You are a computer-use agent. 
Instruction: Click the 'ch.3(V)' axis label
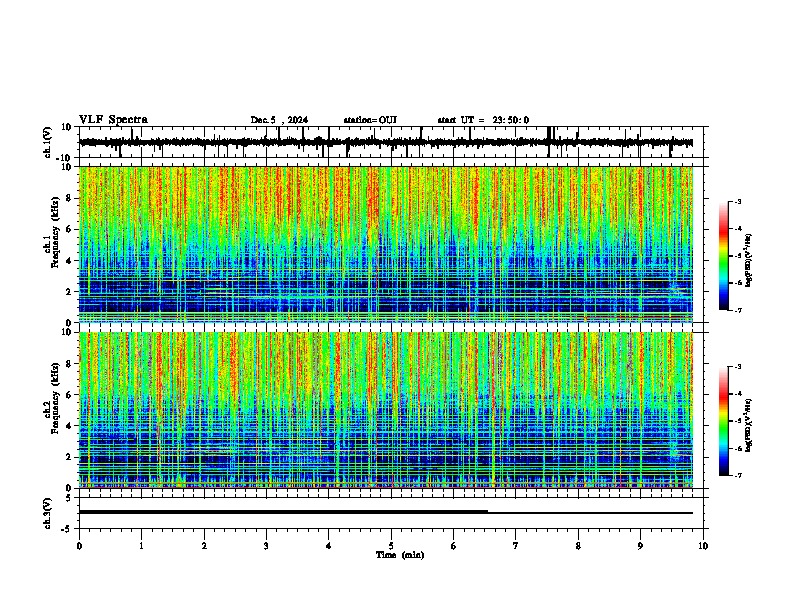pos(48,513)
